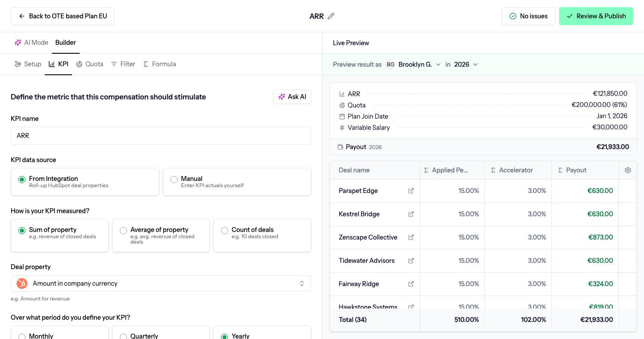Click the sigma icon on Applied Pe... column
Image resolution: width=644 pixels, height=339 pixels.
coord(426,170)
